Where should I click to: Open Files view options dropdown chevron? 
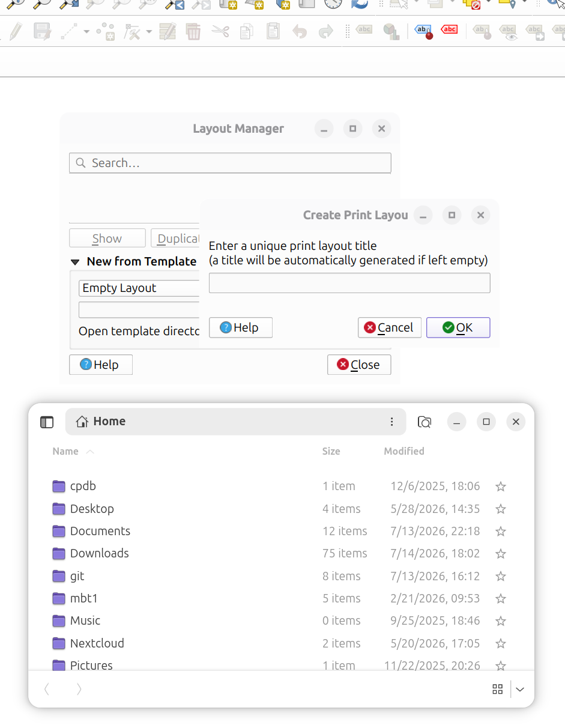point(520,689)
